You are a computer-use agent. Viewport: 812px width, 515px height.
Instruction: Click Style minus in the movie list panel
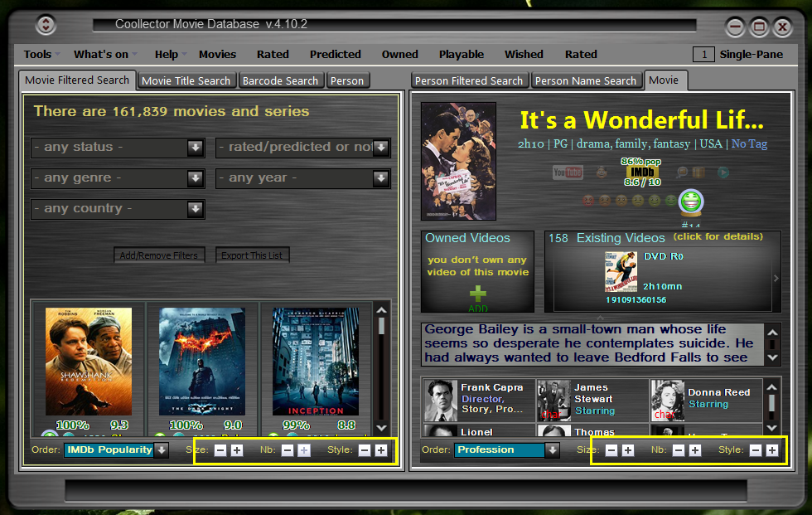point(365,450)
